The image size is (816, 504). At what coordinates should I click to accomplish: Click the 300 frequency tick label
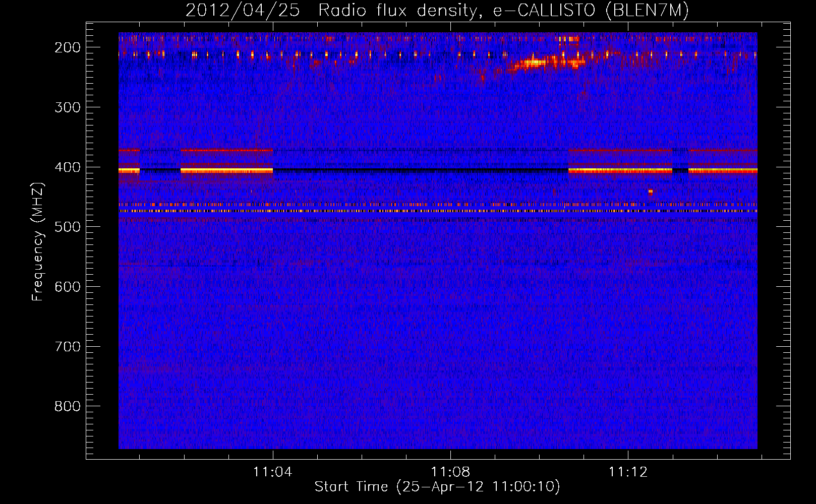pos(68,107)
